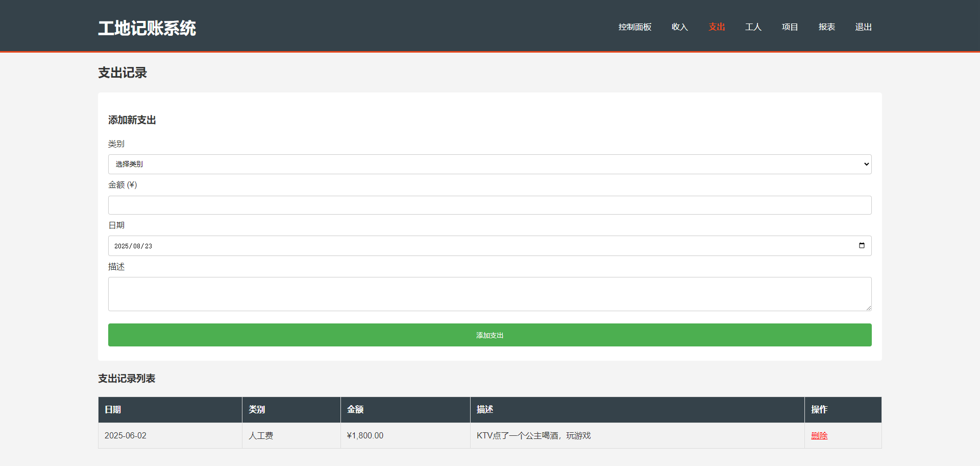
Task: Click the 支出记录 page heading
Action: tap(122, 73)
